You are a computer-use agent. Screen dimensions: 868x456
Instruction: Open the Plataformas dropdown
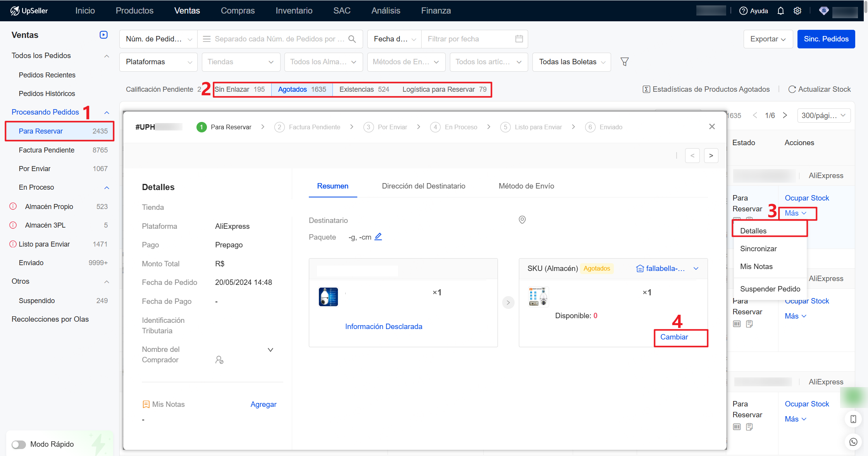[x=158, y=62]
